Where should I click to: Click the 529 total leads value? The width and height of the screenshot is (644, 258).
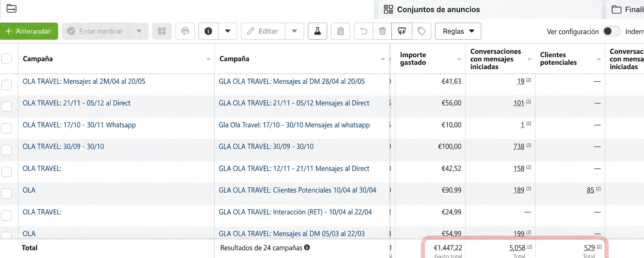coord(589,248)
